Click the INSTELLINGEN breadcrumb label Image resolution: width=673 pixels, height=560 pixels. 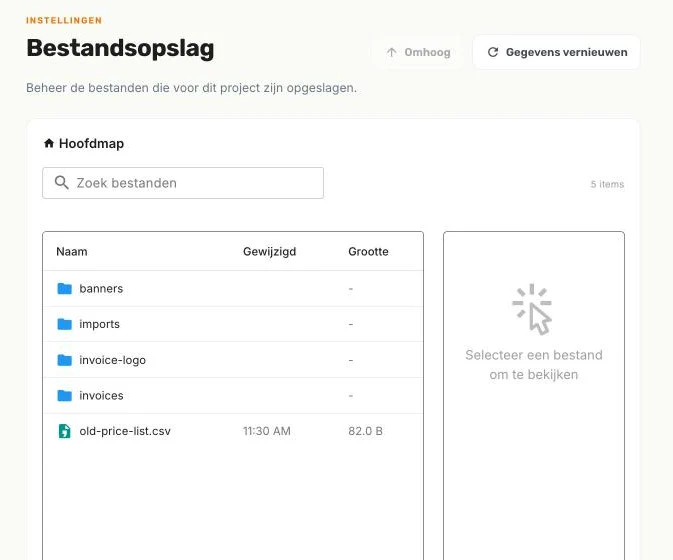click(64, 20)
